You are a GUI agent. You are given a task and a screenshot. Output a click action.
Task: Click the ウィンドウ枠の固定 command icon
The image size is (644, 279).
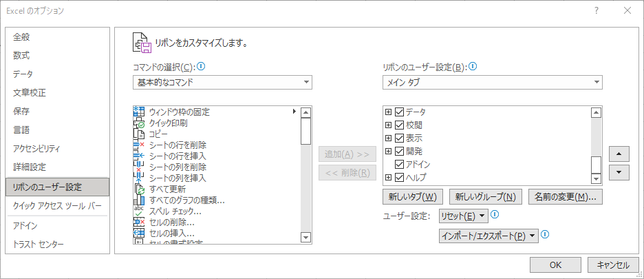tap(139, 111)
